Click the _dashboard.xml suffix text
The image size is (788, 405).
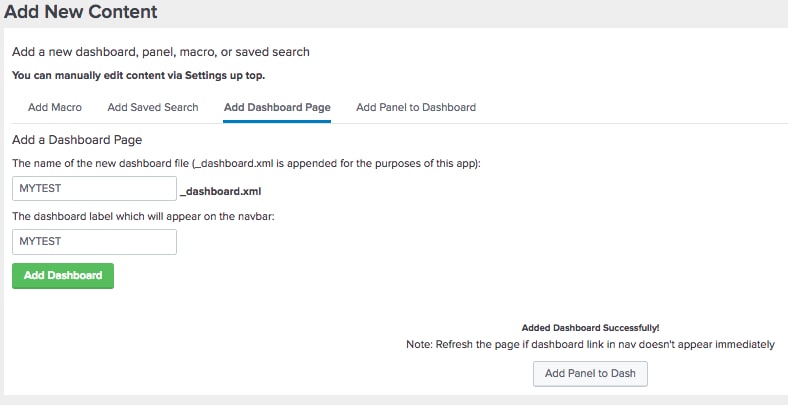coord(220,191)
